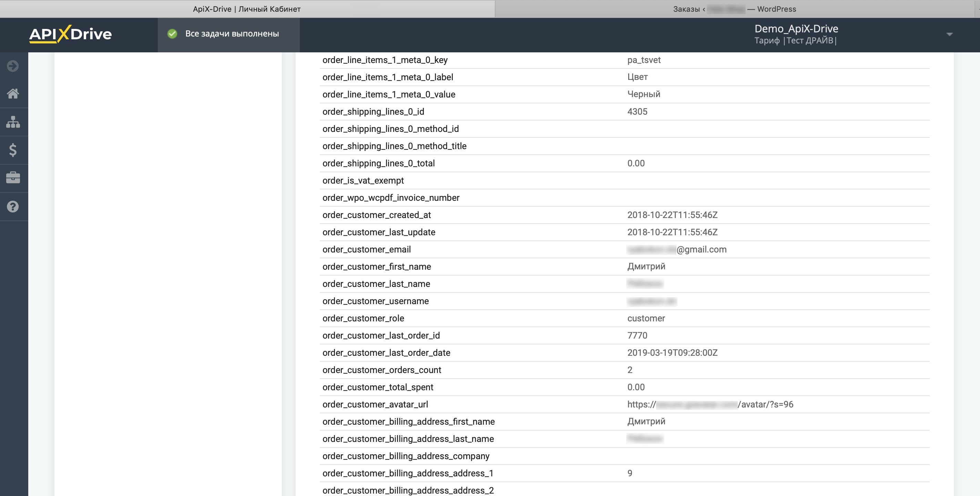Select order_line_items_1_meta_0_value field

[389, 94]
